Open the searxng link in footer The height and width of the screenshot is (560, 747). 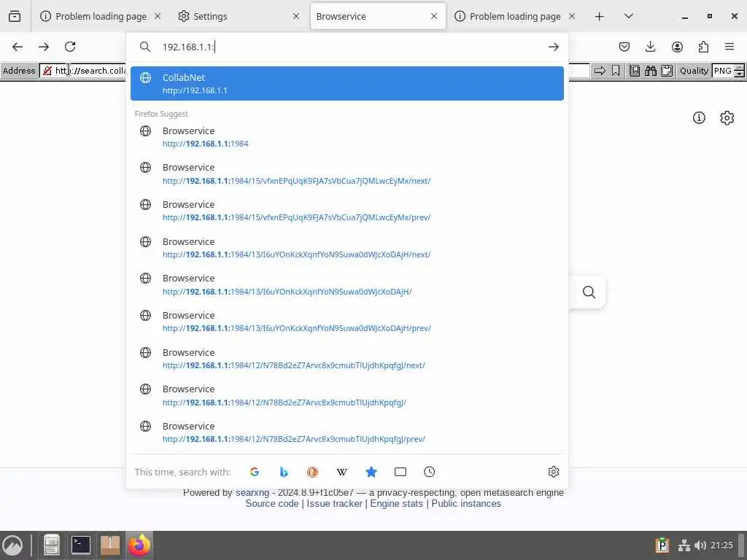point(252,492)
